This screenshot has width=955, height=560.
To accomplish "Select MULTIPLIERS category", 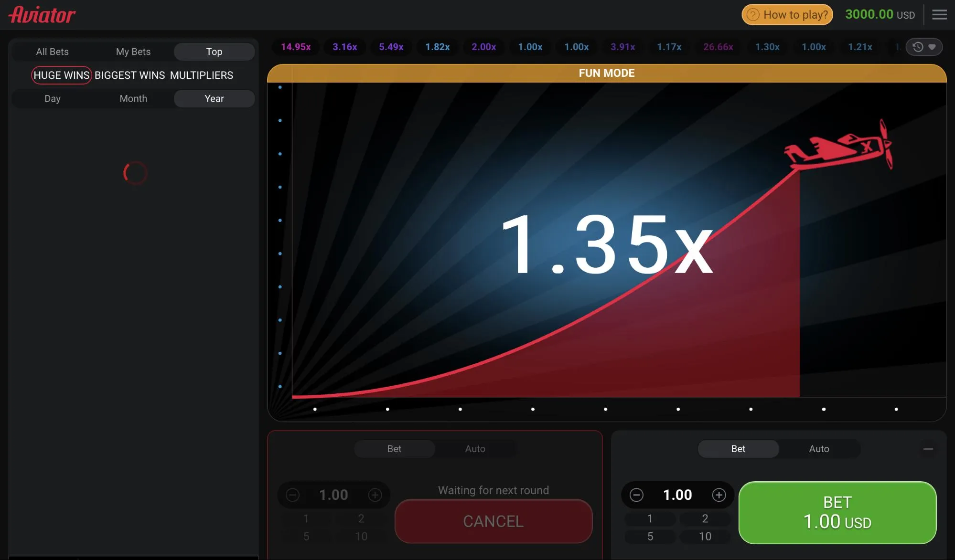I will click(x=201, y=75).
